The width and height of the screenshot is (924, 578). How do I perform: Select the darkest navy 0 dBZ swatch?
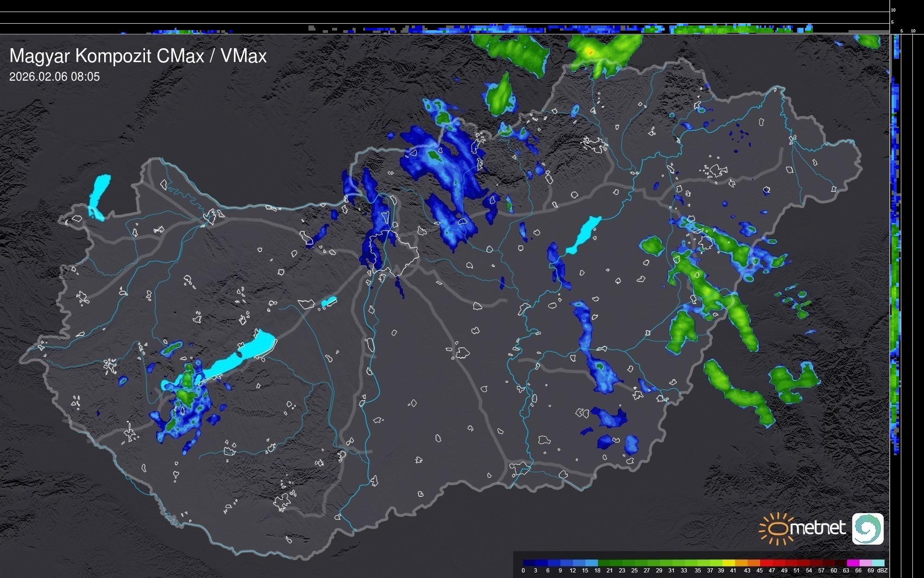[529, 563]
